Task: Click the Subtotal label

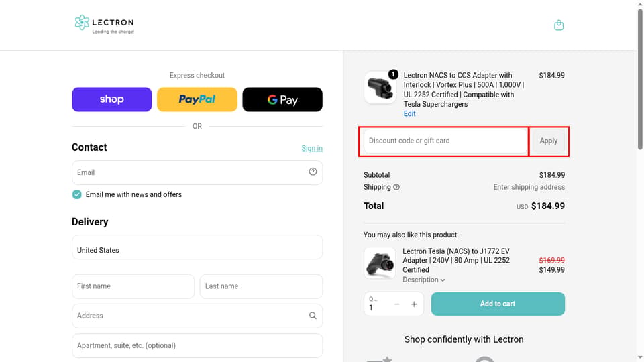Action: (376, 175)
